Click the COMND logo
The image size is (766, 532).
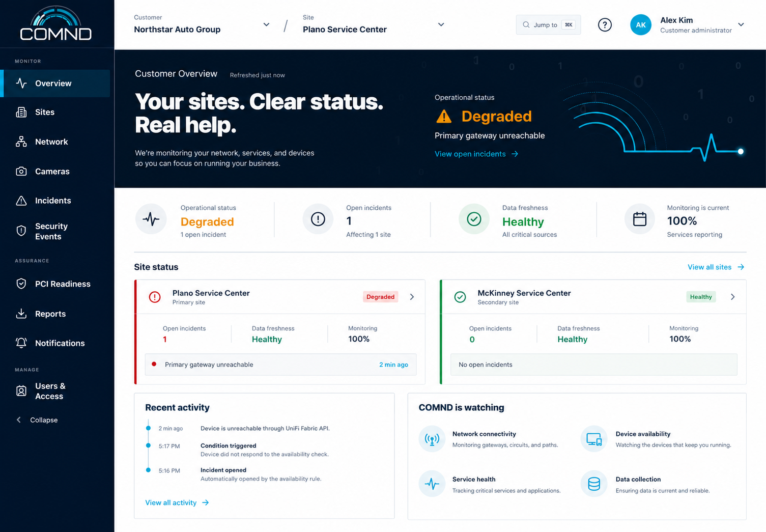[56, 23]
